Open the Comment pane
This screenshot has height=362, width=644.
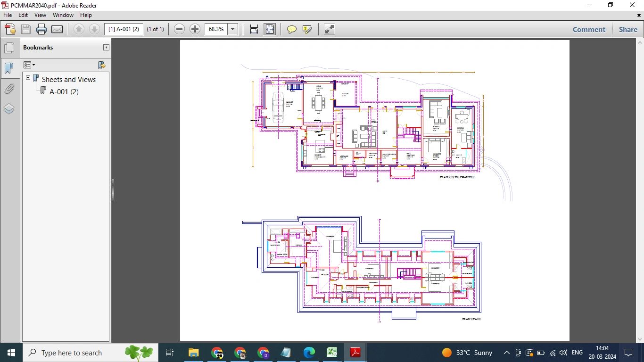(589, 29)
